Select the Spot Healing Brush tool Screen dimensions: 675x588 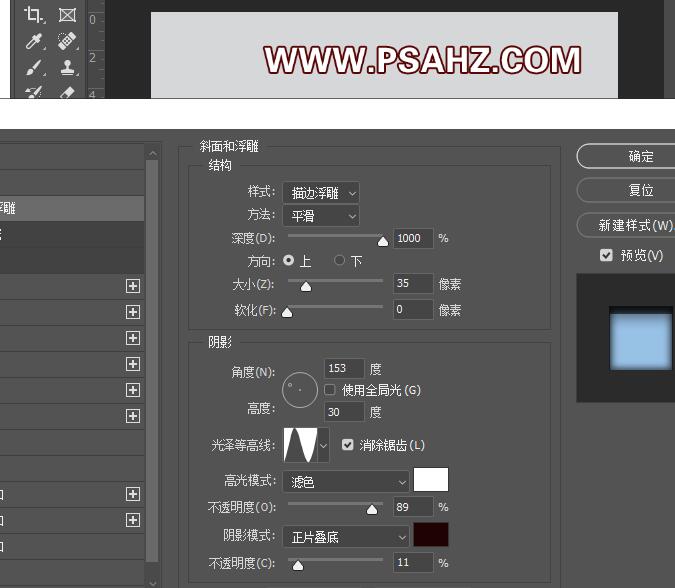click(x=67, y=41)
